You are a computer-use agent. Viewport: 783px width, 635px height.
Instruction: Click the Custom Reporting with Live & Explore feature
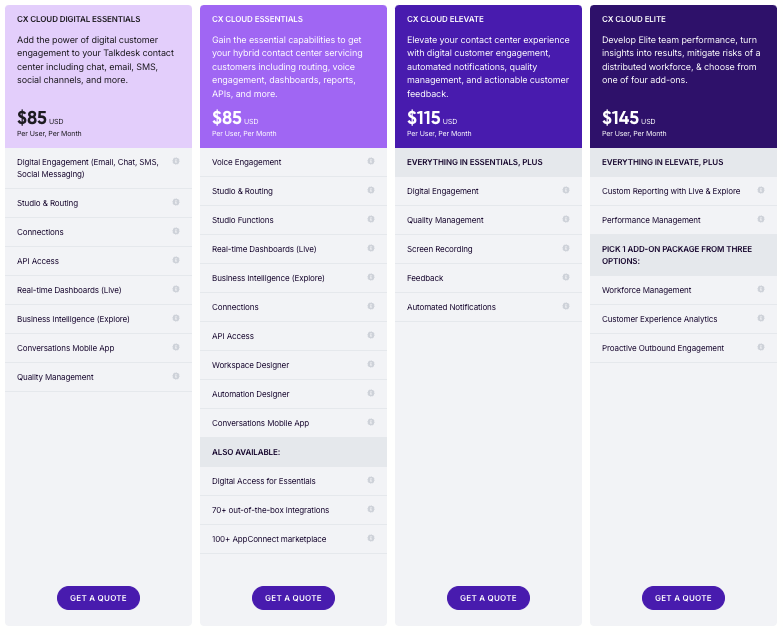[671, 191]
